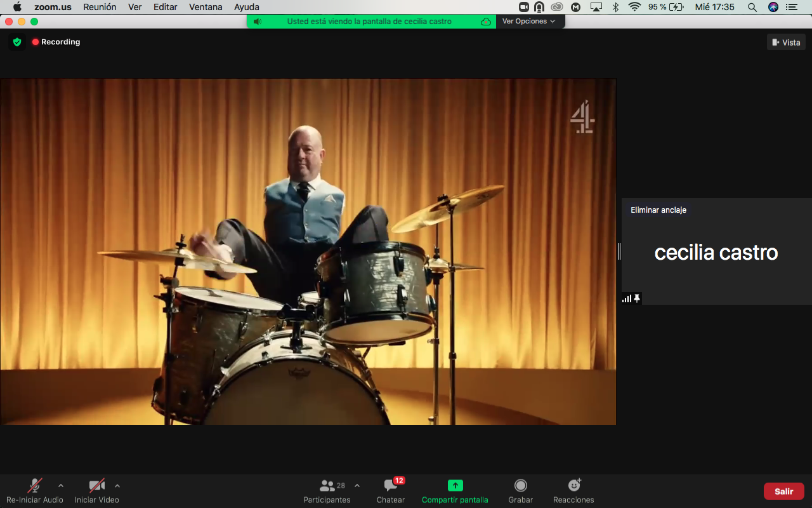Open Spotlight search magnifier

752,7
